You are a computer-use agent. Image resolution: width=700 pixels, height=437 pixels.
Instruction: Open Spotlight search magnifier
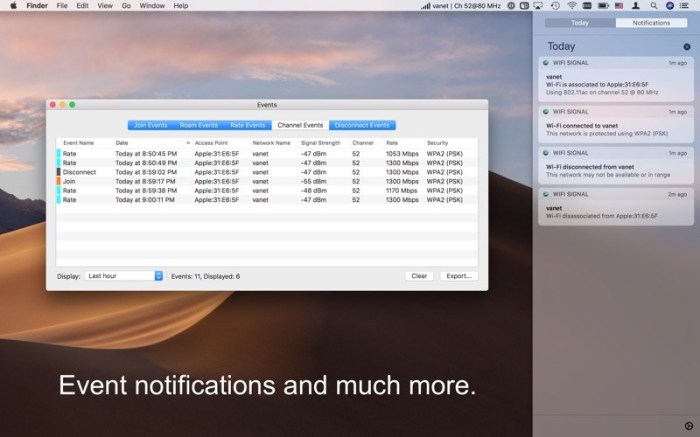click(x=655, y=6)
